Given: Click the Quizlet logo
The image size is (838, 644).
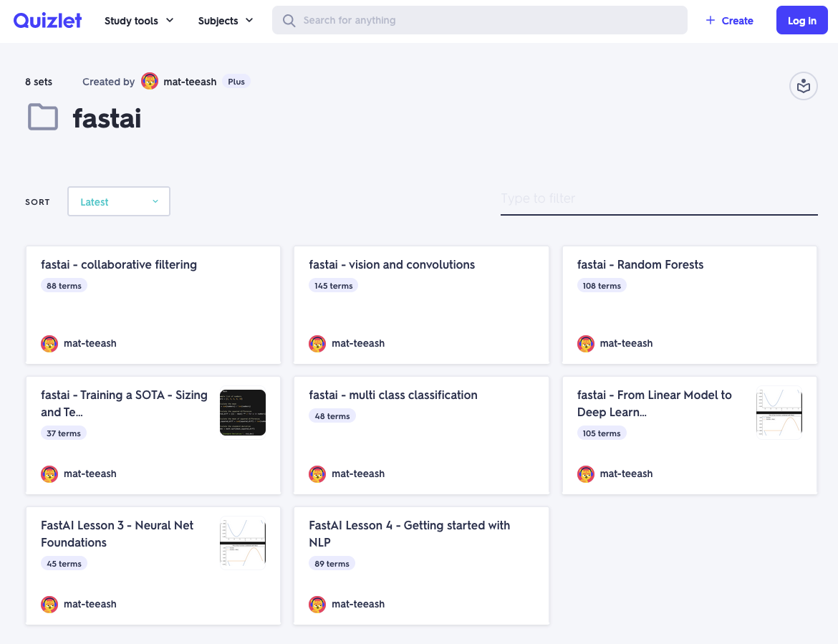Looking at the screenshot, I should [x=47, y=21].
